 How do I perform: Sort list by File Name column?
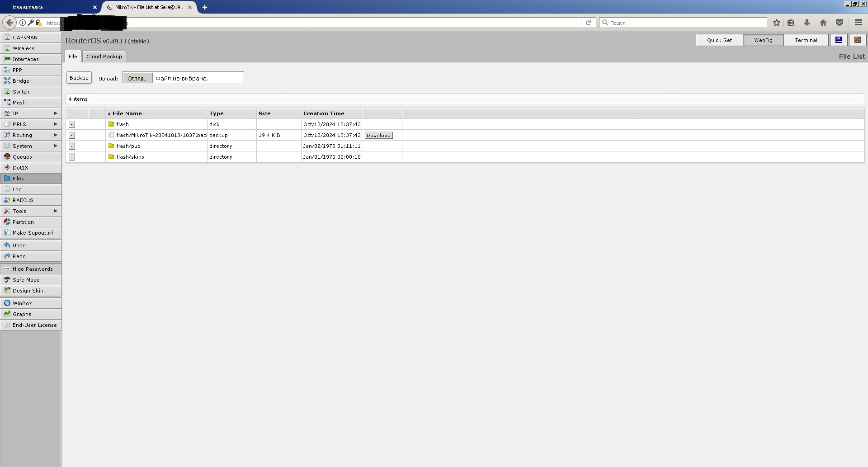pos(127,113)
